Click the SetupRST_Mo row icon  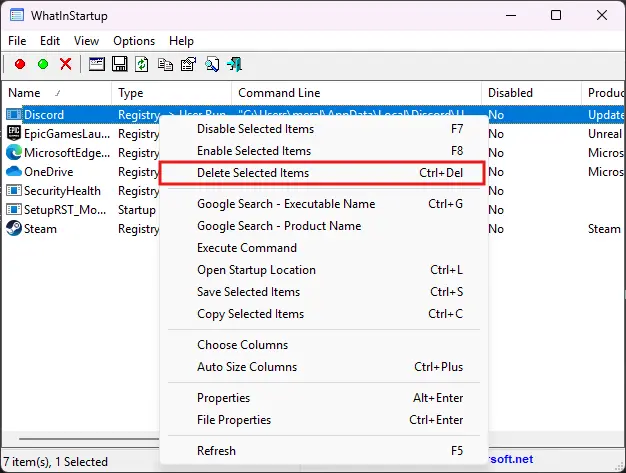coord(14,209)
